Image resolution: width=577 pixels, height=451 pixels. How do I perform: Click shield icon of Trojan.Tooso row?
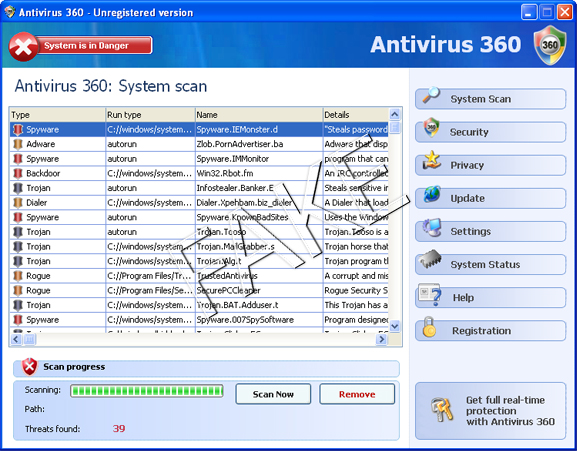pyautogui.click(x=18, y=232)
